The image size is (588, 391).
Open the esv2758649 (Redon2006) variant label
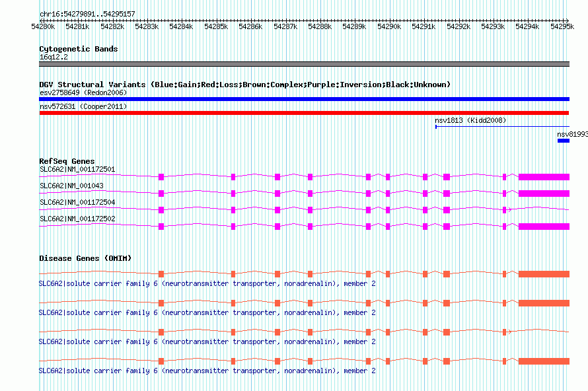tap(83, 92)
